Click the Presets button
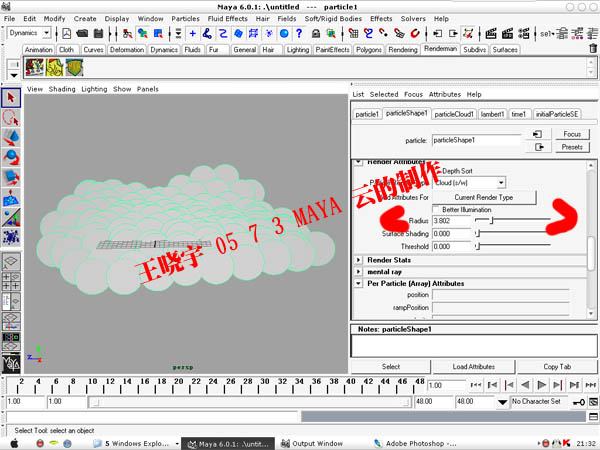Image resolution: width=600 pixels, height=450 pixels. coord(572,147)
